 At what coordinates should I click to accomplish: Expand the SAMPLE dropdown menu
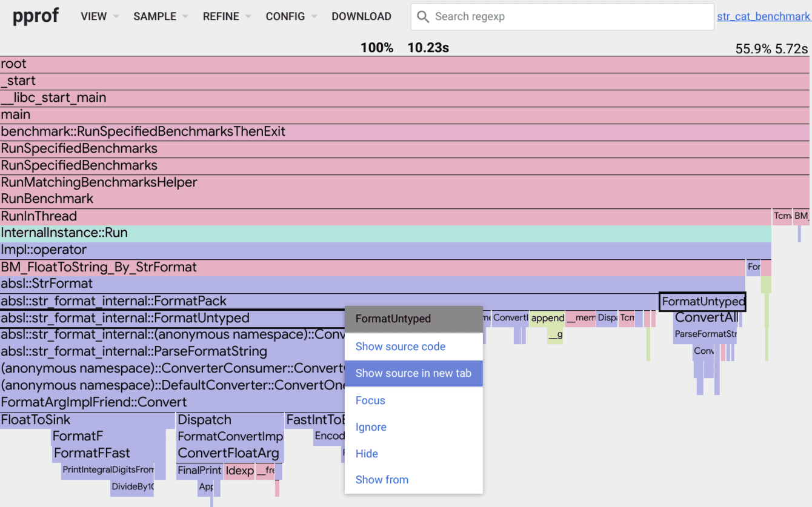(x=161, y=17)
